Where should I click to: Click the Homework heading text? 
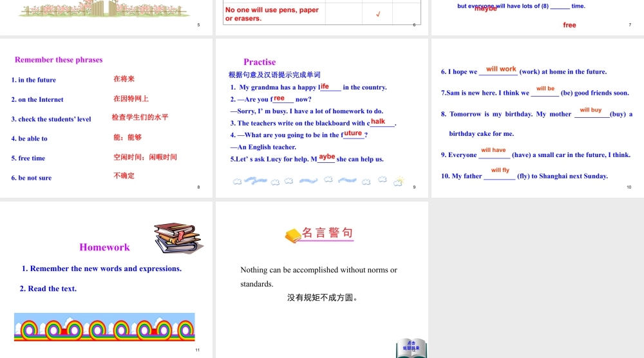104,247
